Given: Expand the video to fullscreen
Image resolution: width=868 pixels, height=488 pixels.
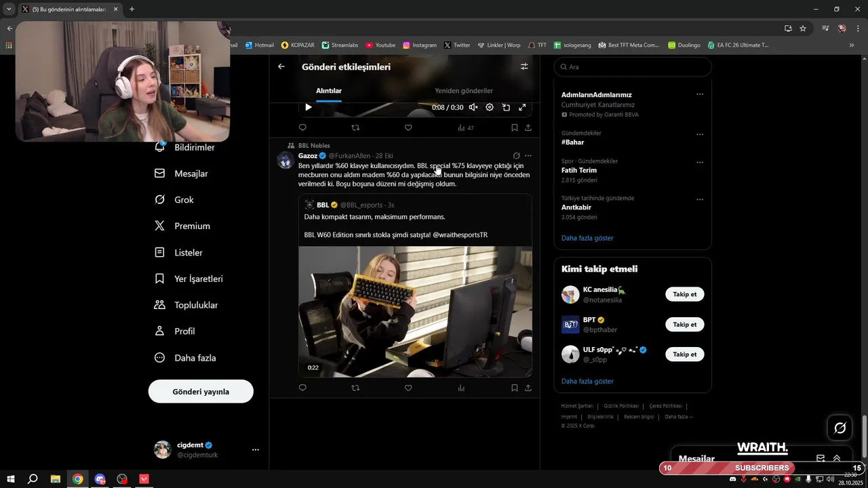Looking at the screenshot, I should (522, 107).
